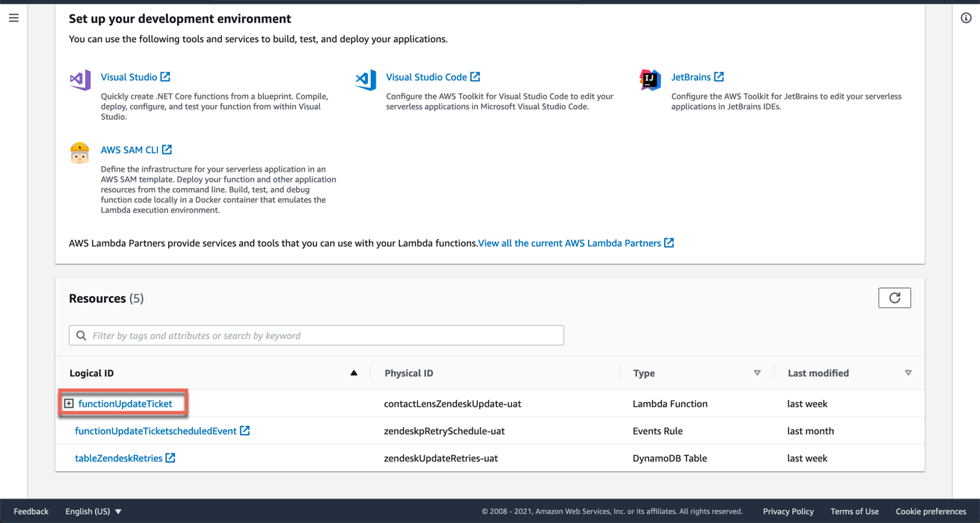Screen dimensions: 980x523
Task: Open the Last modified column filter dropdown
Action: coord(908,373)
